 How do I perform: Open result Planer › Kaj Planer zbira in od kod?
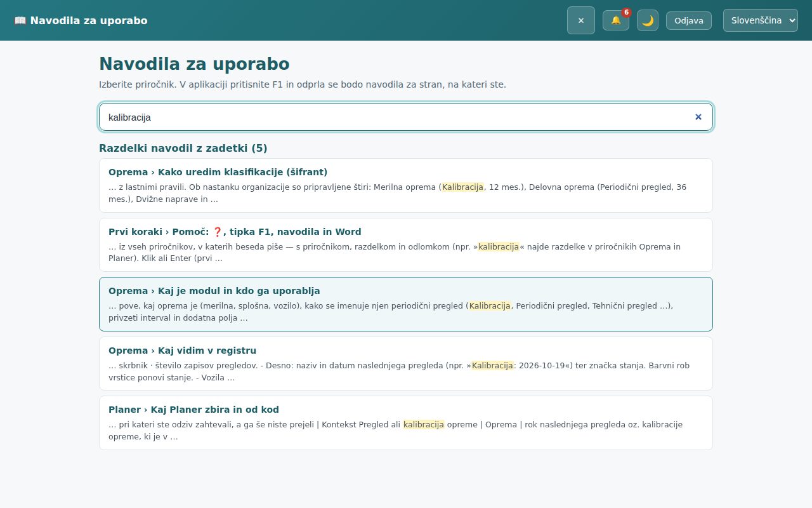[x=406, y=423]
